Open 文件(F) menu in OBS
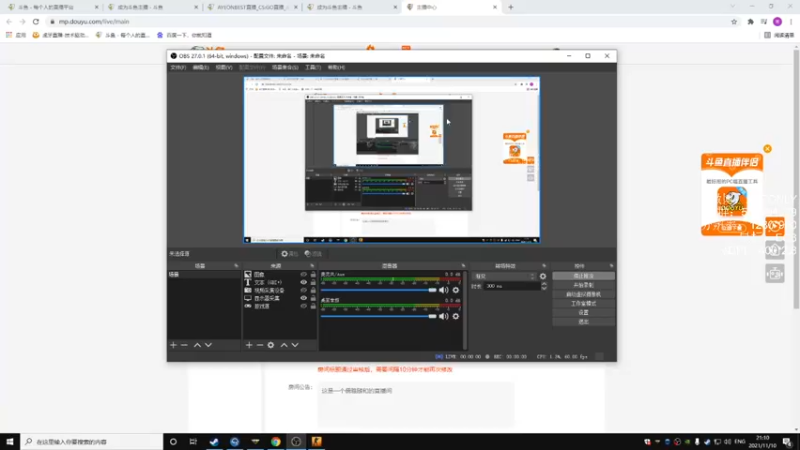The height and width of the screenshot is (450, 800). click(178, 67)
